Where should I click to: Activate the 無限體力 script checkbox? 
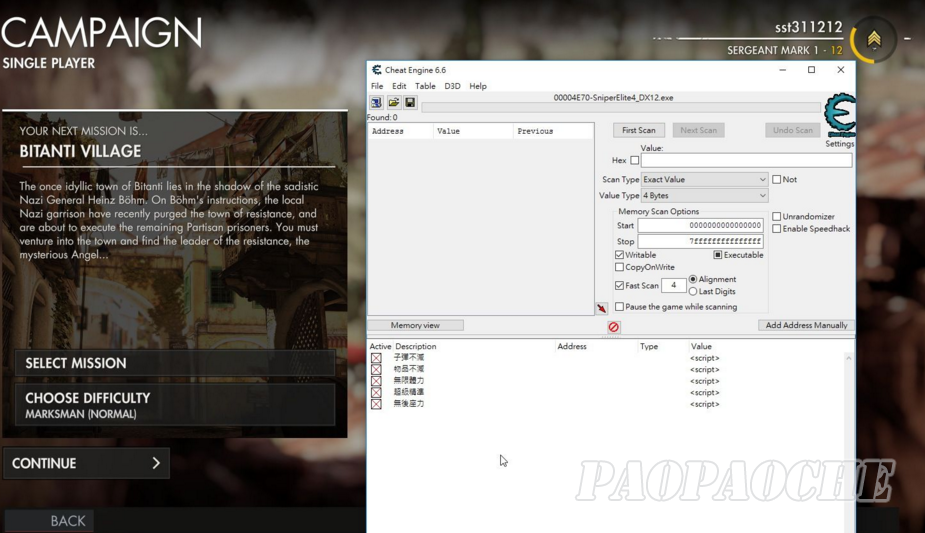(376, 381)
